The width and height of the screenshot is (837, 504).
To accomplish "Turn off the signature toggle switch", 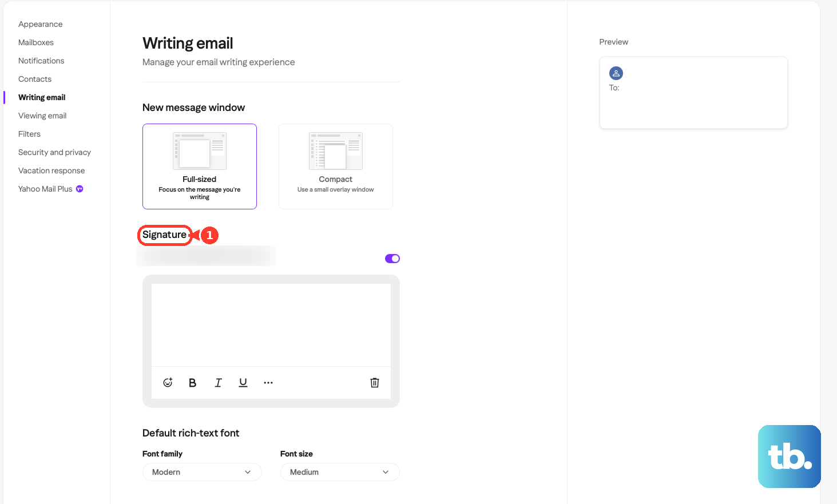I will [x=392, y=259].
